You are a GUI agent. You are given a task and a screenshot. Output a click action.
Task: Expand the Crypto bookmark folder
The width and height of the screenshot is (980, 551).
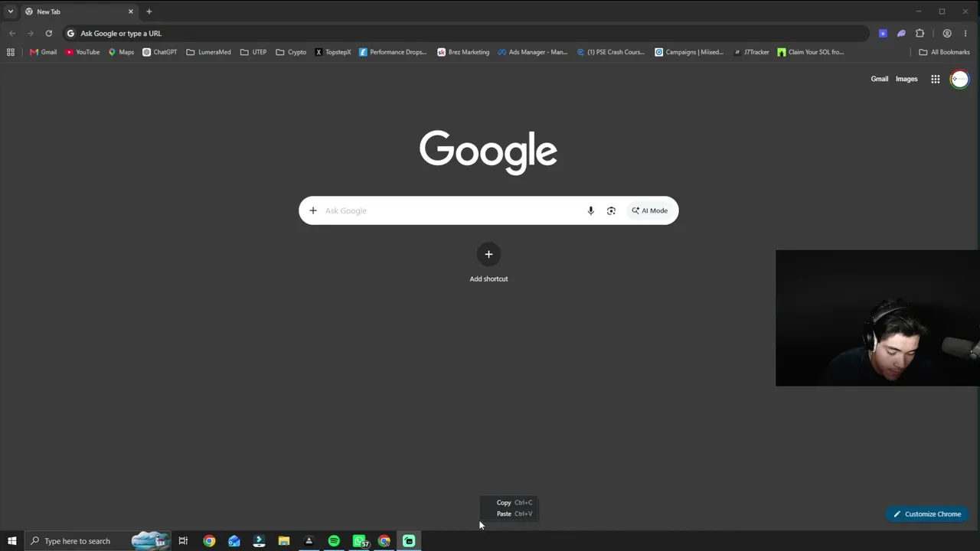tap(291, 52)
